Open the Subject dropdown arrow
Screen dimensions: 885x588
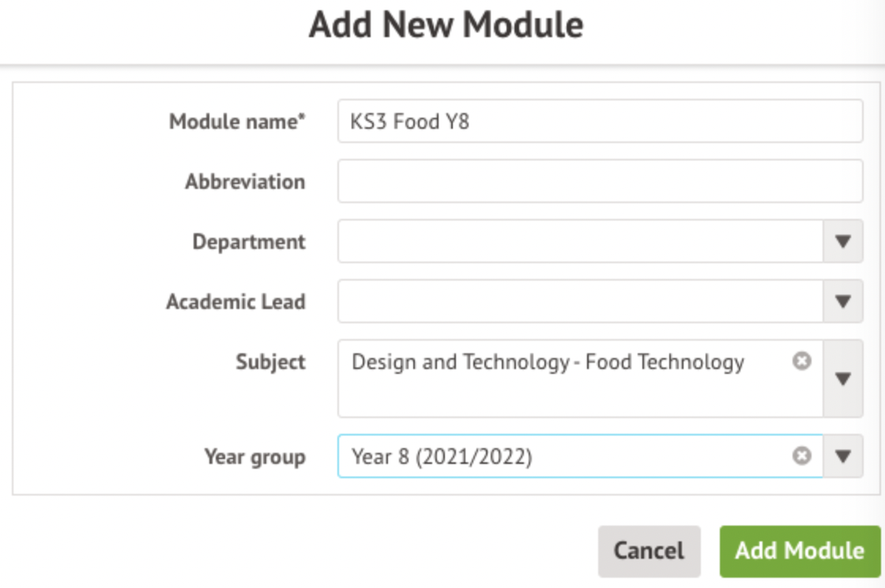point(842,379)
